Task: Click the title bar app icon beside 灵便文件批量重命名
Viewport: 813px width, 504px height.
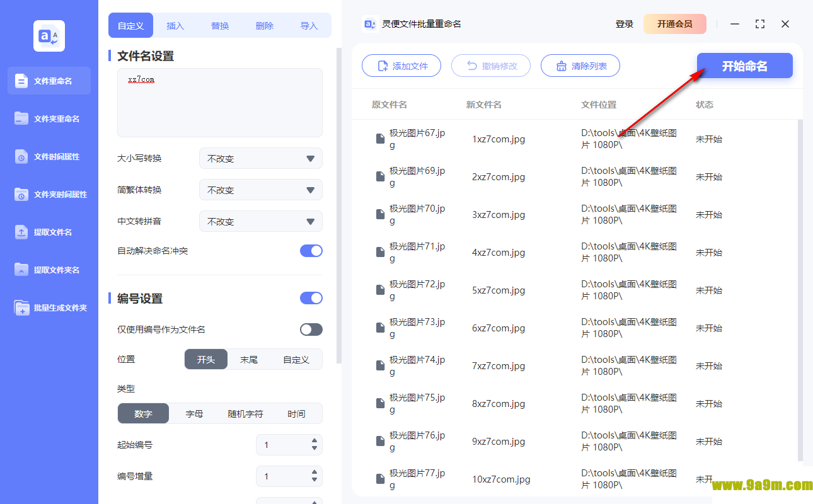Action: [370, 24]
